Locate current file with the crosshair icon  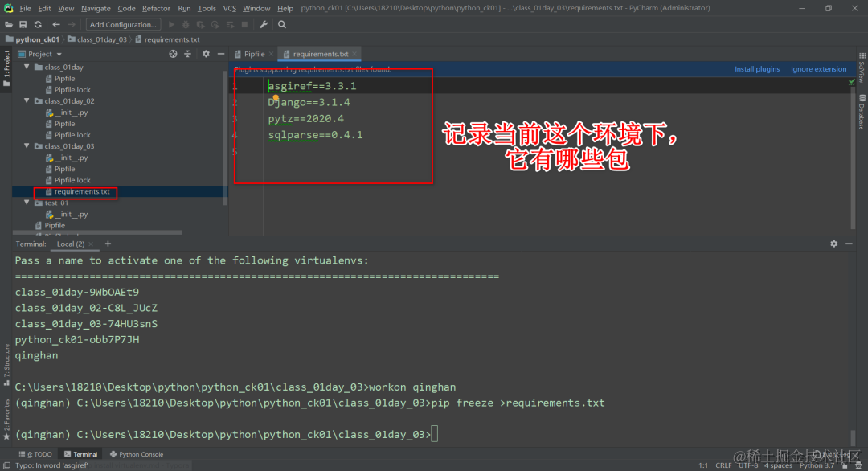[173, 54]
